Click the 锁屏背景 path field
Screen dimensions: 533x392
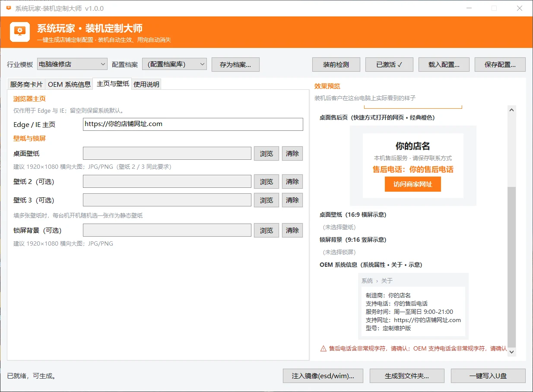167,230
